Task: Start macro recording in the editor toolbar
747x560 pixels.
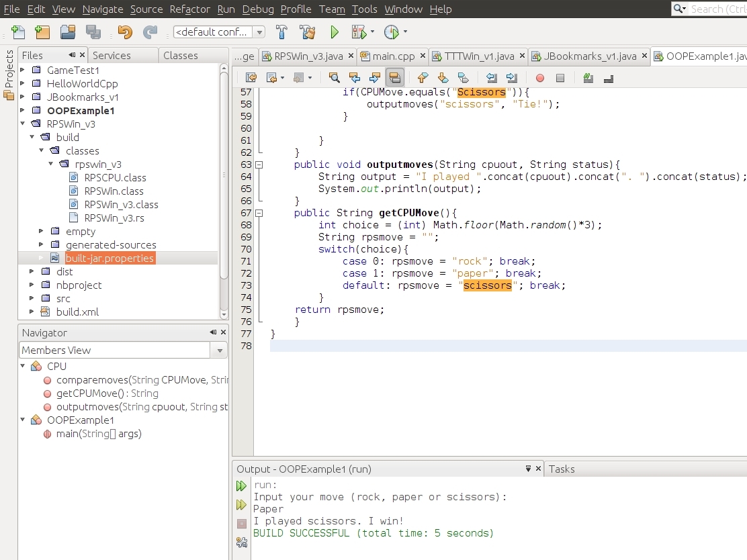Action: [x=540, y=77]
